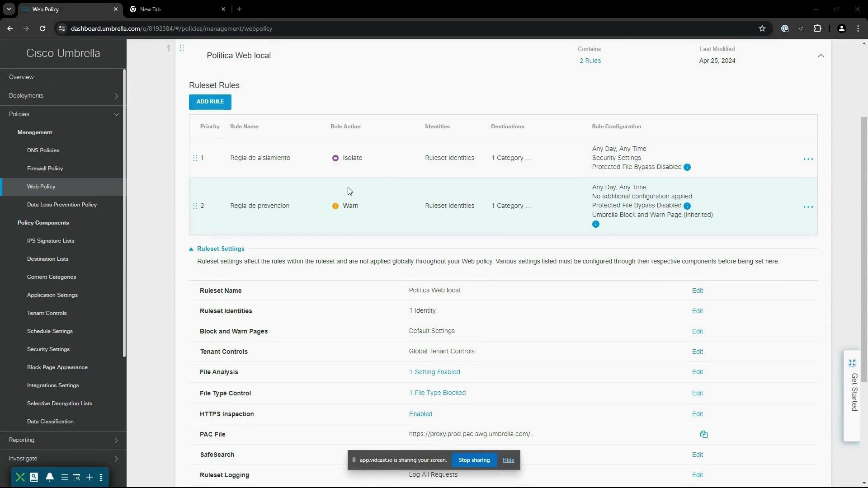Click the Politica Web local ruleset drag handle
This screenshot has height=488, width=868.
point(182,48)
